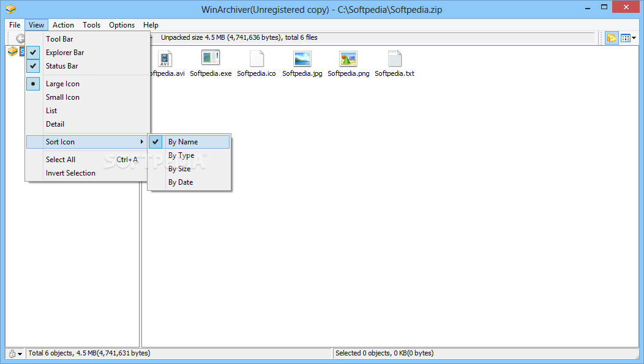Switch to Detail view
The width and height of the screenshot is (644, 364).
tap(88, 124)
